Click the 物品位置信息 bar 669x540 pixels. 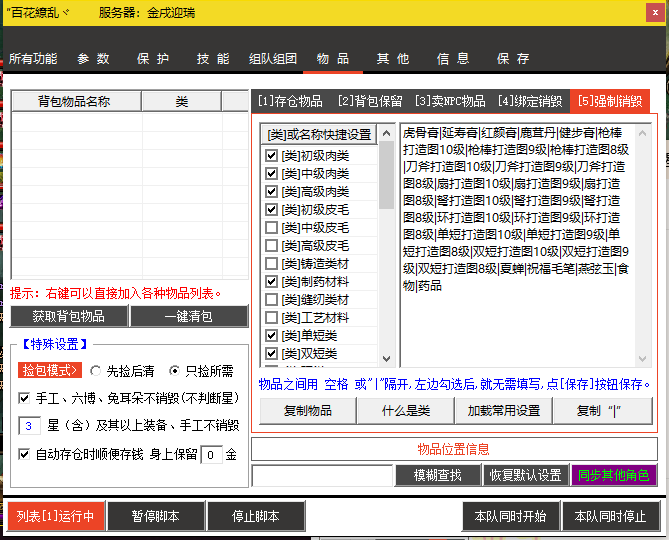pyautogui.click(x=454, y=449)
